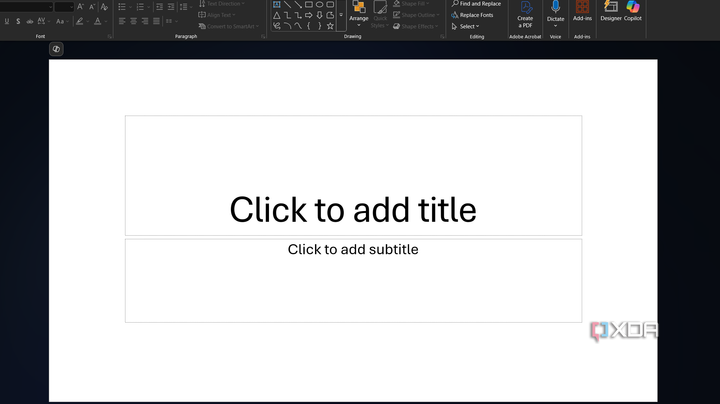The width and height of the screenshot is (720, 404).
Task: Select the Left Brace shape
Action: click(309, 26)
